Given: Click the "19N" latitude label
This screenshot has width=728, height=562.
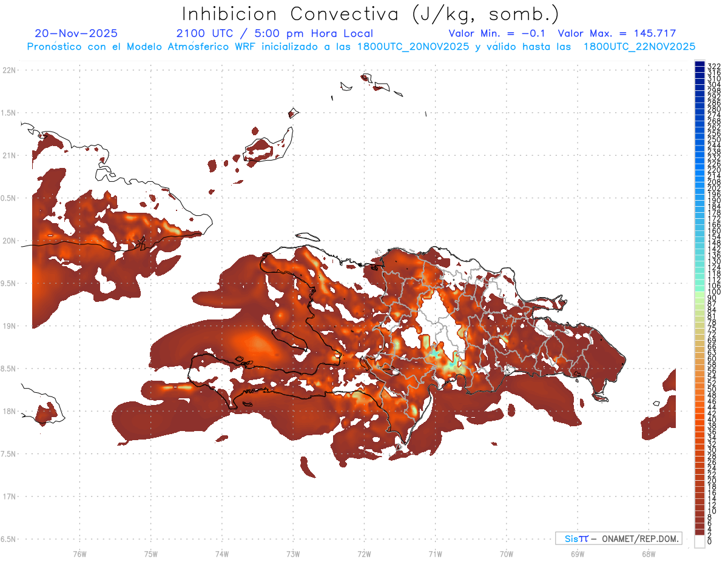Looking at the screenshot, I should (8, 326).
